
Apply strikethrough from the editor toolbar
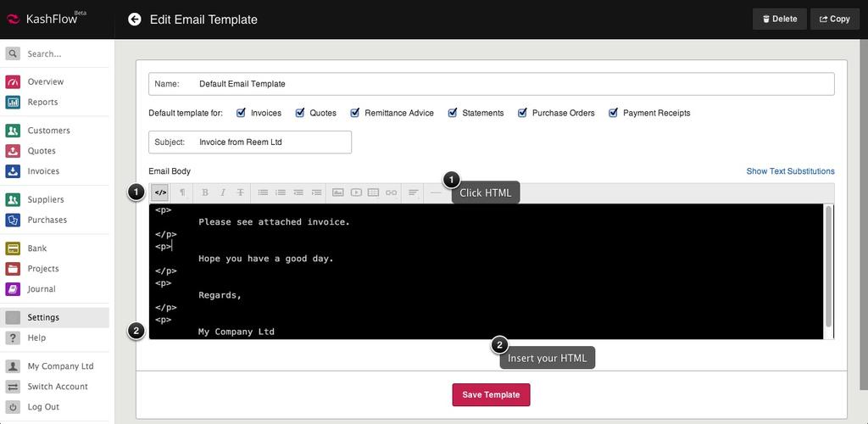tap(241, 192)
